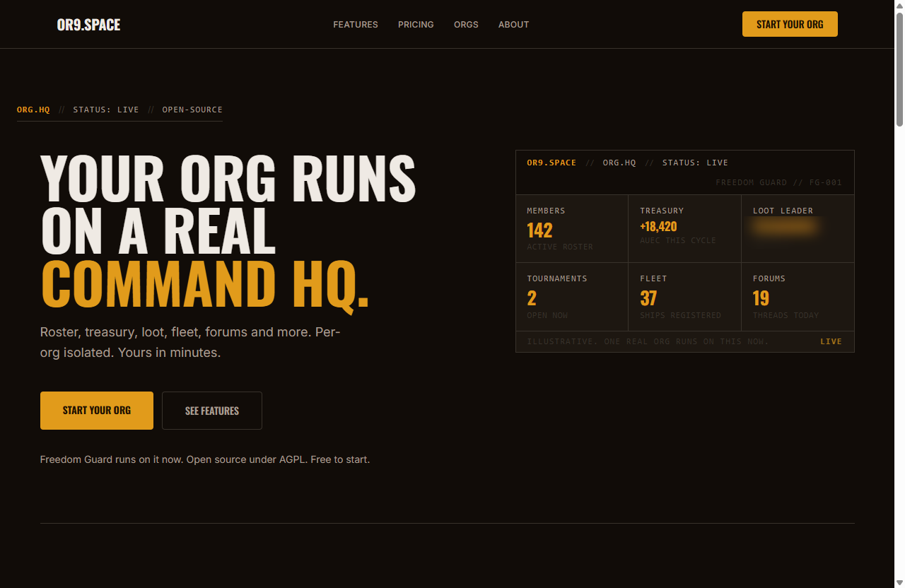905x588 pixels.
Task: Click the Members 142 stat card
Action: coord(572,229)
